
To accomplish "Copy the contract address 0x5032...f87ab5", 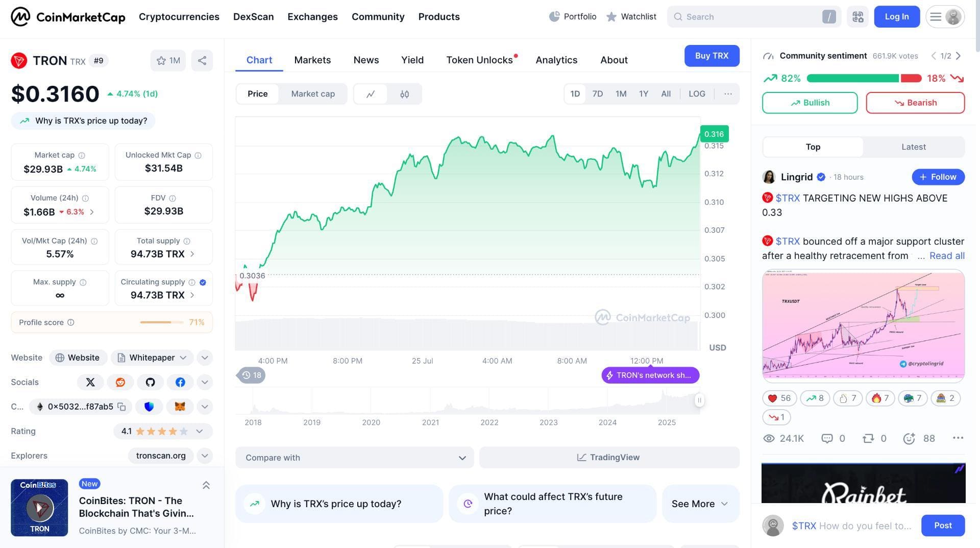I will tap(121, 407).
